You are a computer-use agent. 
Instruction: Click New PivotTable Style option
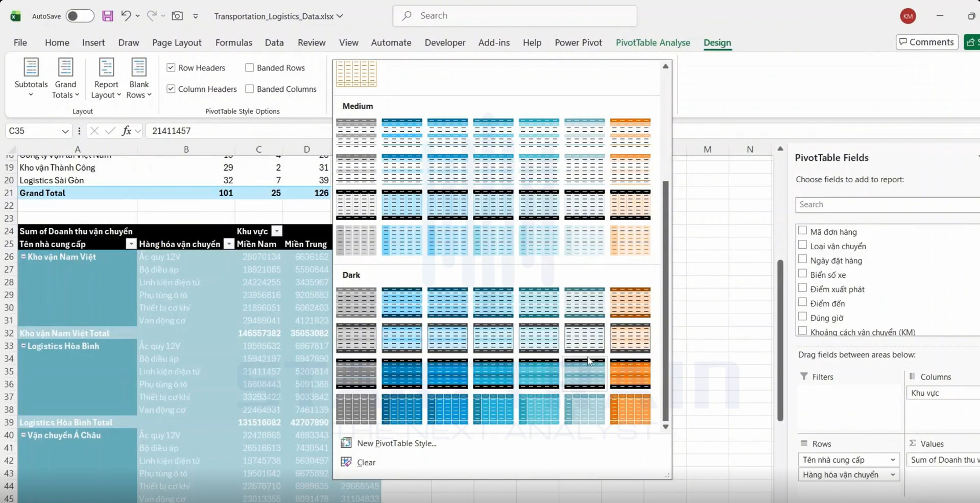pyautogui.click(x=397, y=443)
